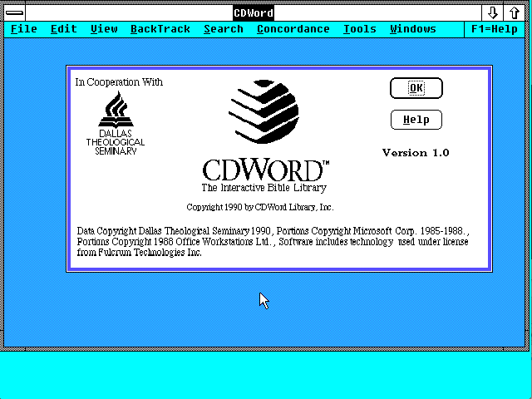Open the Concordance menu

tap(293, 29)
